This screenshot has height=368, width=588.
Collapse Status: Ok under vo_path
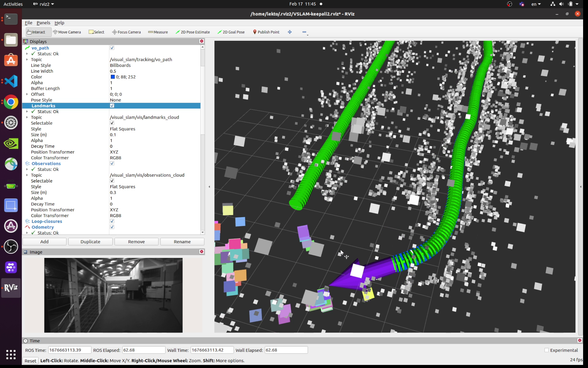coord(27,54)
